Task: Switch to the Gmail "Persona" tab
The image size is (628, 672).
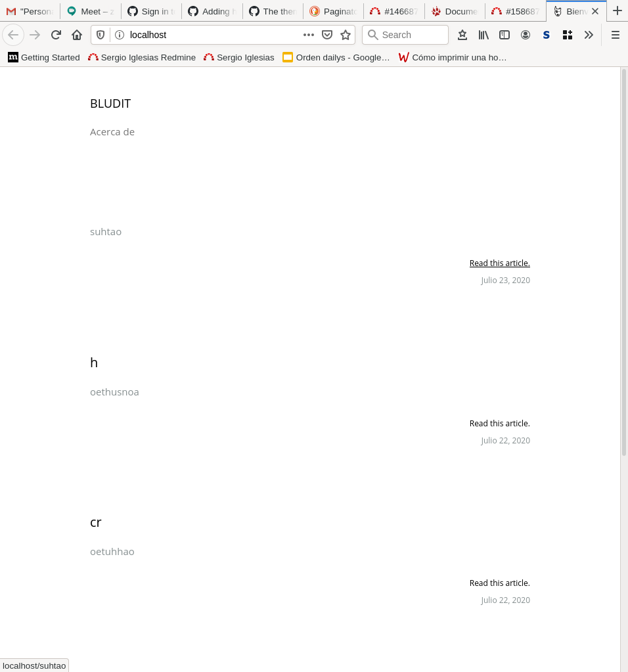Action: [30, 12]
